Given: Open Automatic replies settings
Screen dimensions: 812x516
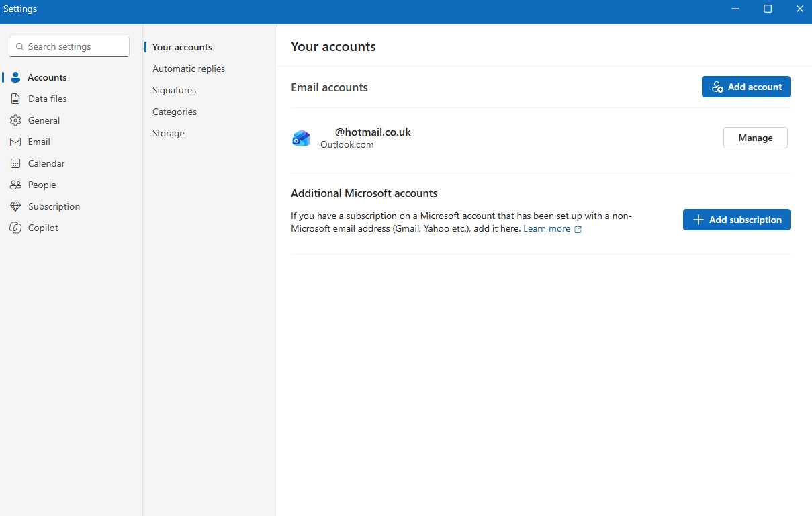Looking at the screenshot, I should (x=189, y=69).
